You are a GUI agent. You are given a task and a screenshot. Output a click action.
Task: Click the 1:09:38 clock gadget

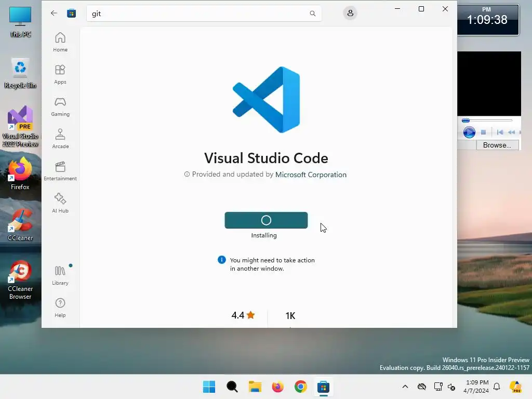pos(487,20)
